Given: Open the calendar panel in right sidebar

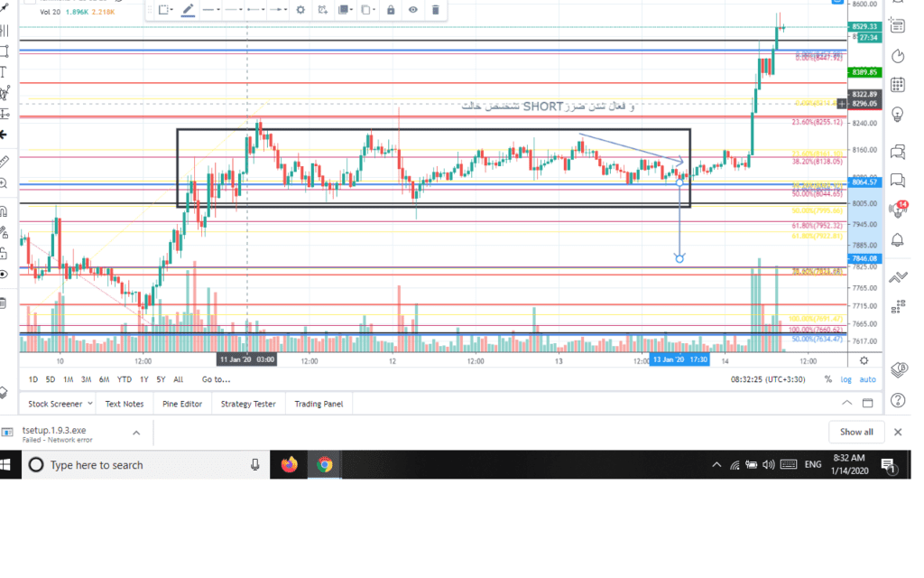Looking at the screenshot, I should [898, 85].
